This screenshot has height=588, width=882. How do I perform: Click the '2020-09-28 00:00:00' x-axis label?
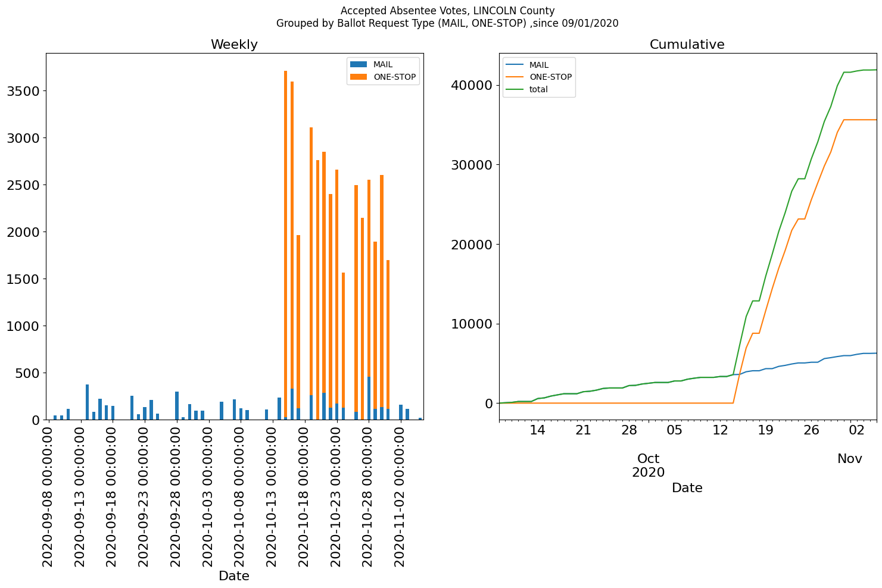tap(176, 496)
